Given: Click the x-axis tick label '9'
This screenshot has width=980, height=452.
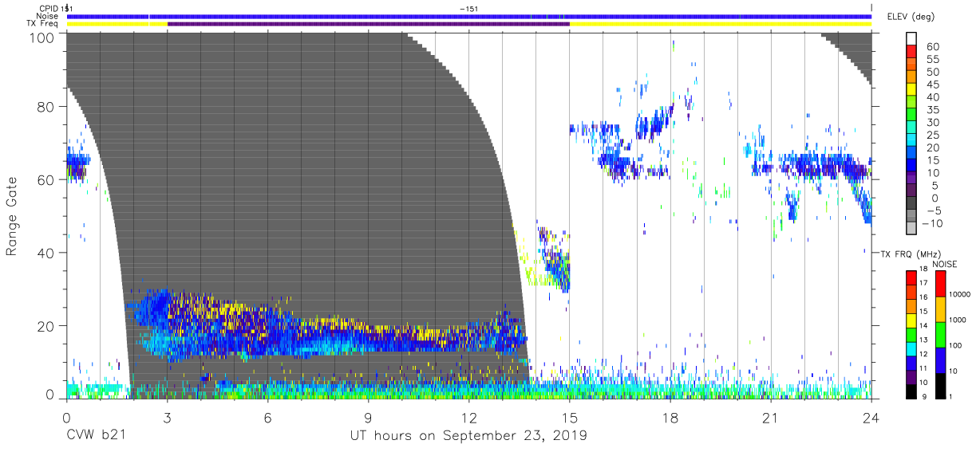Looking at the screenshot, I should coord(369,418).
